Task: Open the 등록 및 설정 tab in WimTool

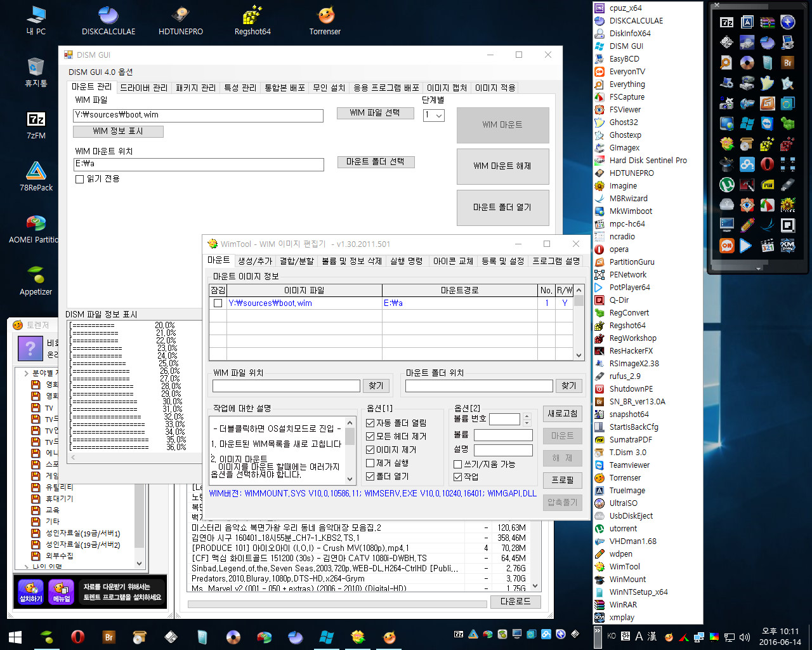Action: tap(503, 261)
